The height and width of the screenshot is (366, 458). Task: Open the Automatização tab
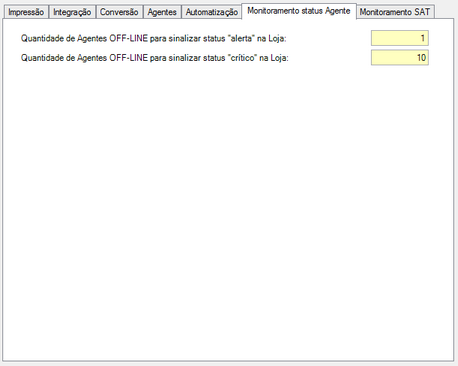pyautogui.click(x=211, y=12)
